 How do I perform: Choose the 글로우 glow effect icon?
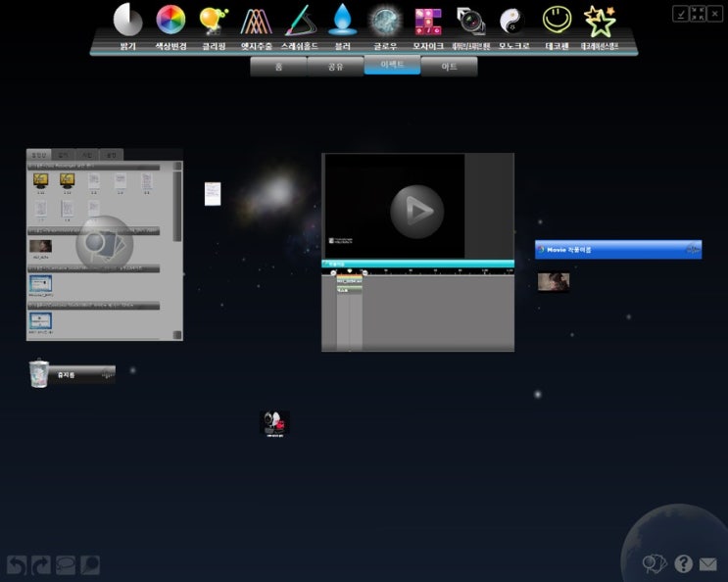[385, 21]
